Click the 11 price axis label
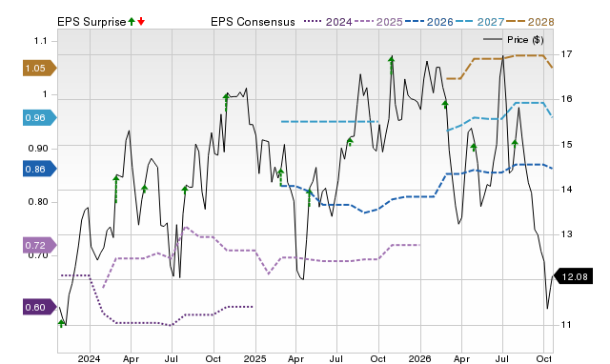Viewport: 610px width, 364px height. pos(566,325)
